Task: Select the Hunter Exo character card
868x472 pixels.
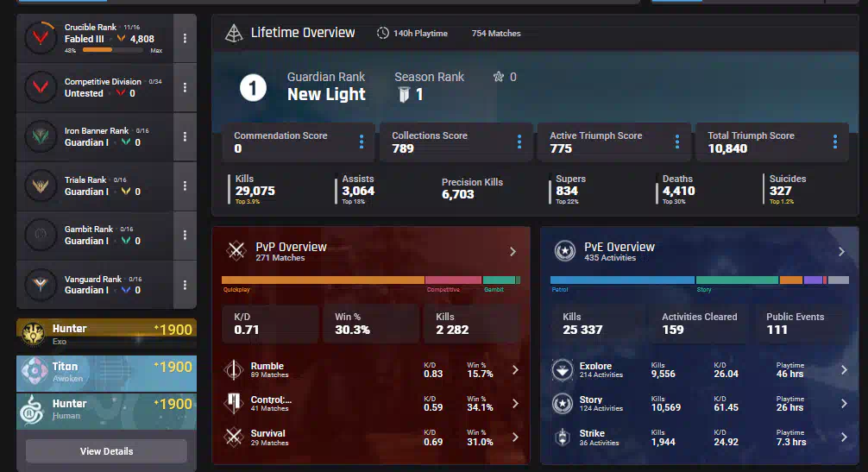Action: 106,334
